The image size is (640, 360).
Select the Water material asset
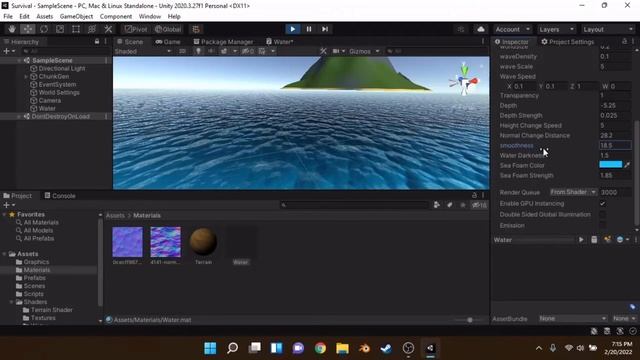point(241,246)
